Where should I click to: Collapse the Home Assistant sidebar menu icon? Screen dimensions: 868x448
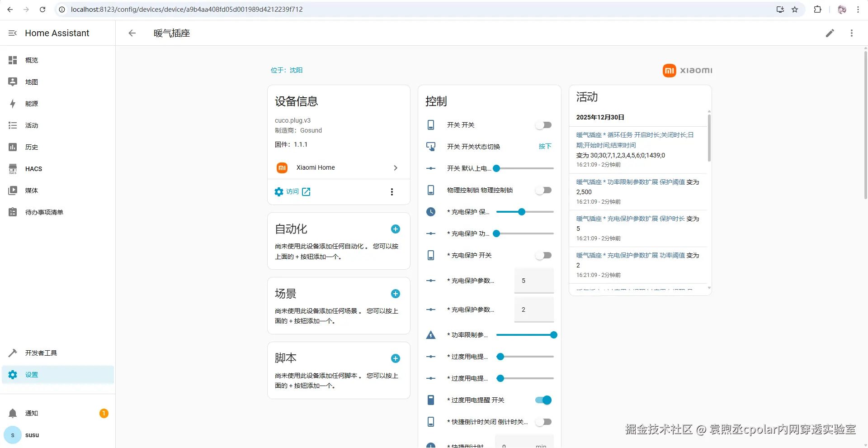pyautogui.click(x=13, y=33)
